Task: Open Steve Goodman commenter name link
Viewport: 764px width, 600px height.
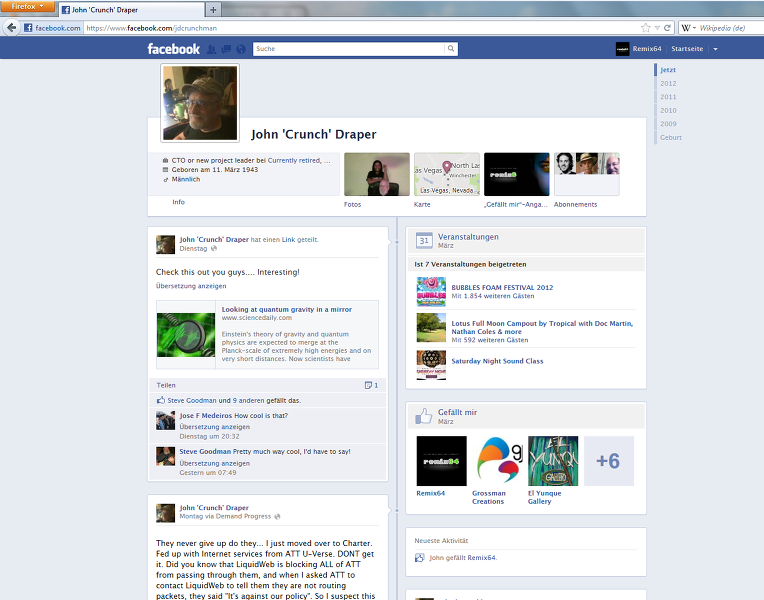Action: (x=205, y=451)
